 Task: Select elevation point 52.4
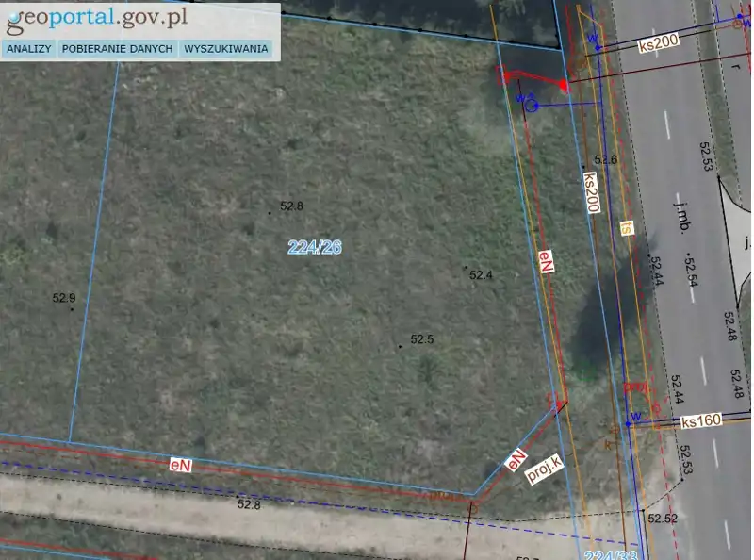point(481,275)
